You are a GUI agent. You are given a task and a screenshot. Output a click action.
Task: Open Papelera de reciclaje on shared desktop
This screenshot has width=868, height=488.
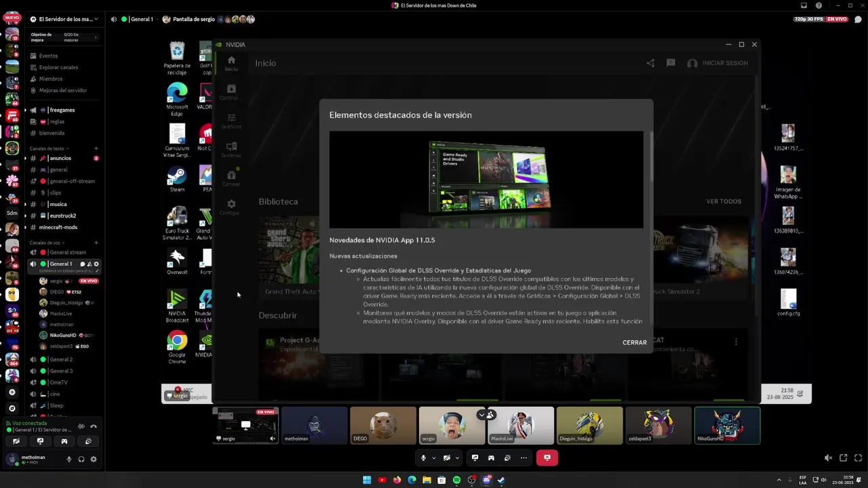(x=177, y=58)
